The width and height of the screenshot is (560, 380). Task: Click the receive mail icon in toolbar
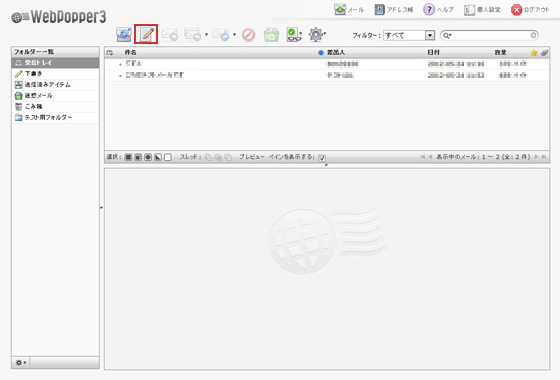pyautogui.click(x=124, y=35)
